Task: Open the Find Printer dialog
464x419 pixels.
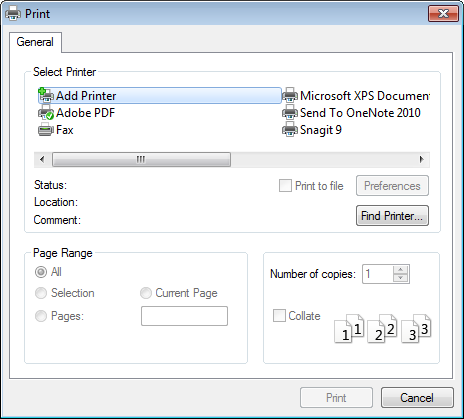Action: point(392,216)
